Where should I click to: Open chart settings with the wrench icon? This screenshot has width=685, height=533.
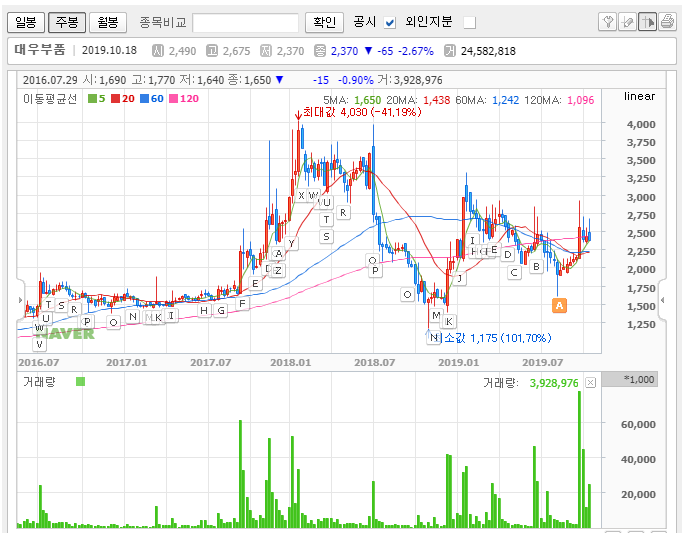coord(607,21)
